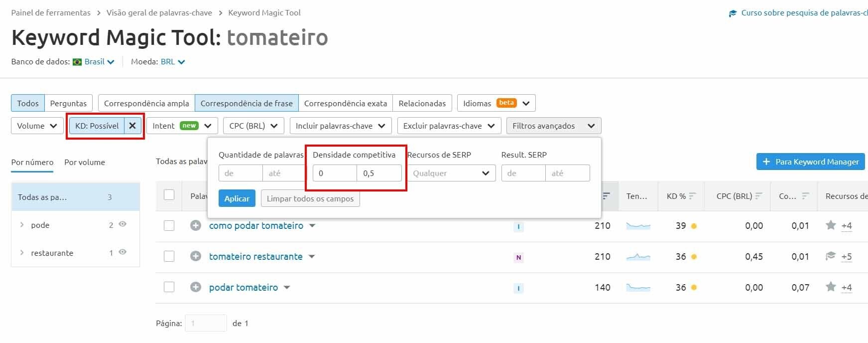The height and width of the screenshot is (343, 868).
Task: Sort by the KD % column icon
Action: [x=693, y=196]
